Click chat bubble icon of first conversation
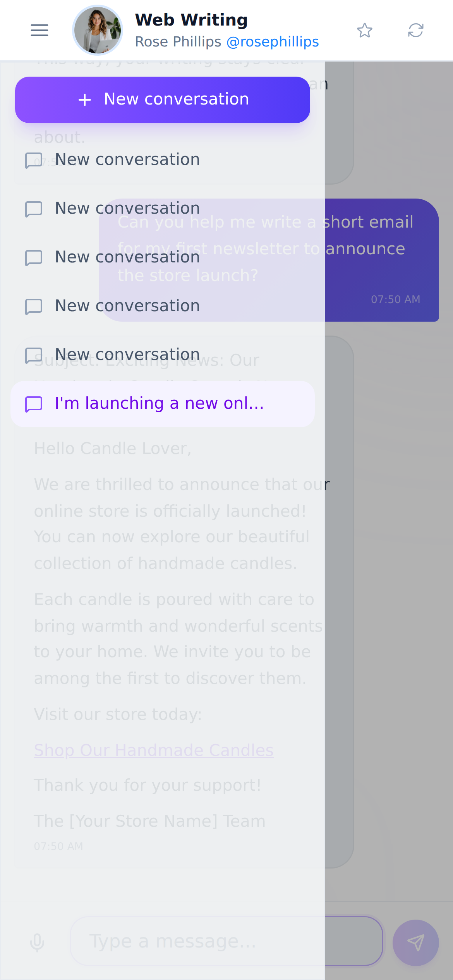This screenshot has height=980, width=453. pyautogui.click(x=34, y=160)
